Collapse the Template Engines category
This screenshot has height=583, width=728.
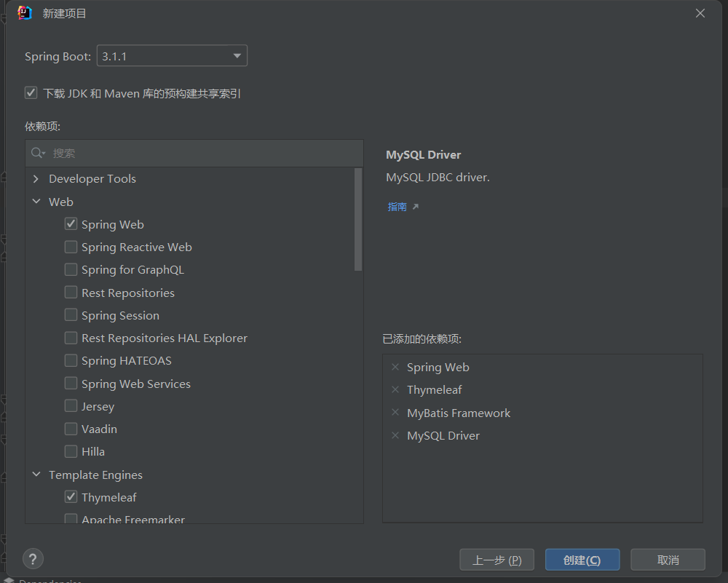[36, 475]
